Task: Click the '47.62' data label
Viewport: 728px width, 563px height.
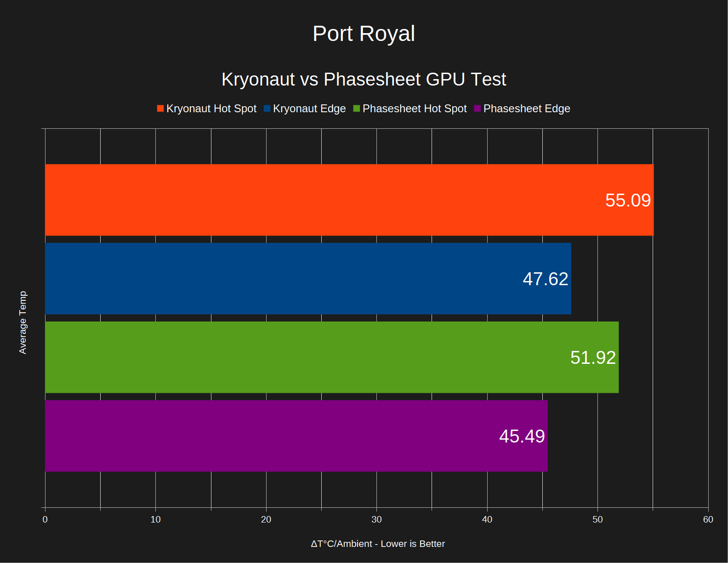Action: pos(546,279)
